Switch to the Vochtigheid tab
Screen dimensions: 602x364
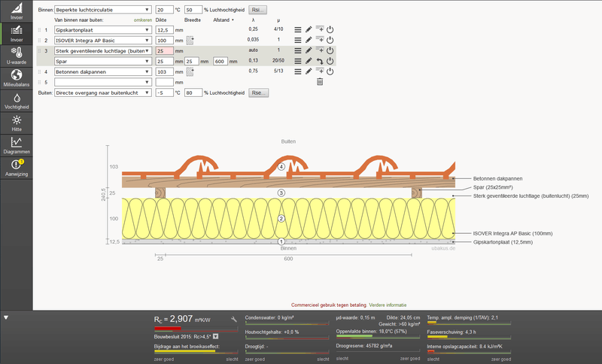pyautogui.click(x=17, y=101)
